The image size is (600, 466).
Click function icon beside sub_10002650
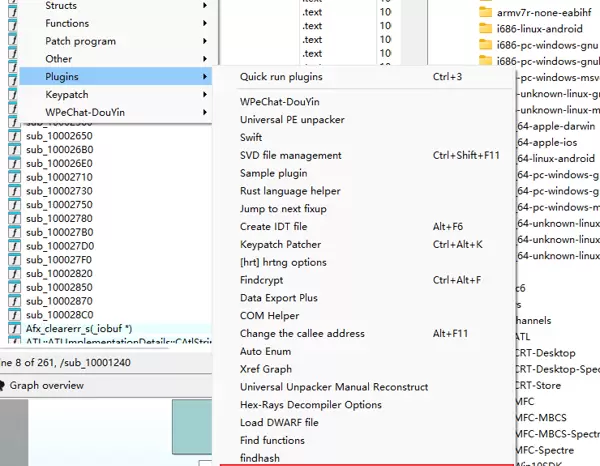14,136
